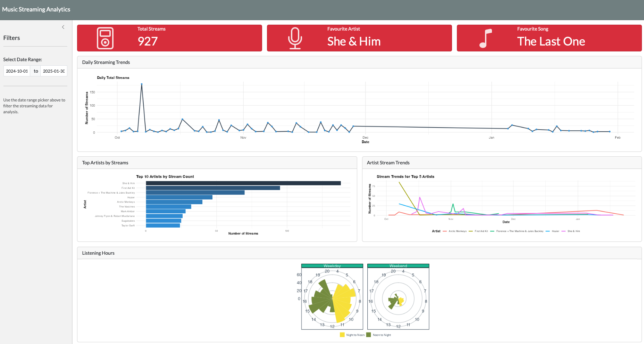Click the 'She & Him' favourite artist value

(x=354, y=41)
